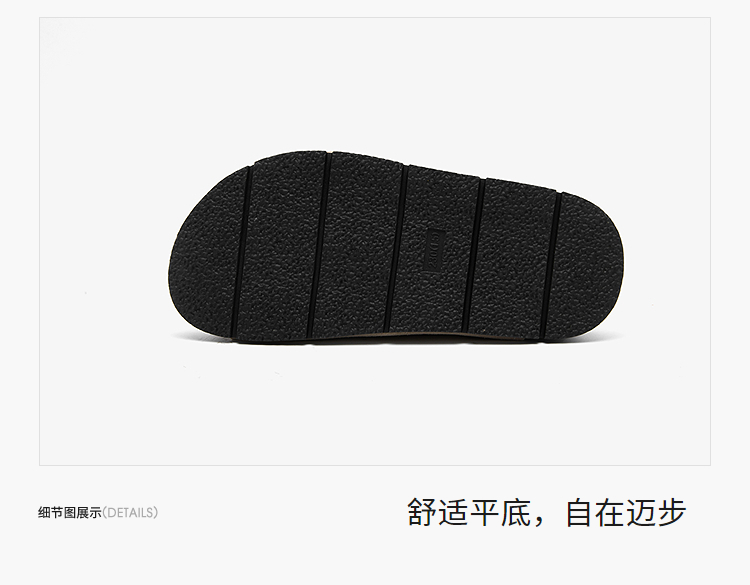Select the 细节图展示 section label
The width and height of the screenshot is (750, 585).
coord(70,513)
